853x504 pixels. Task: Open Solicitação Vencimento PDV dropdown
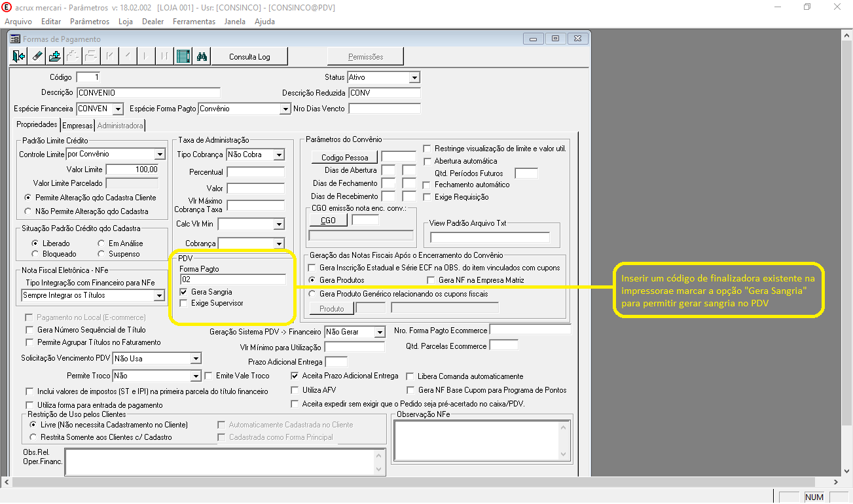(195, 359)
